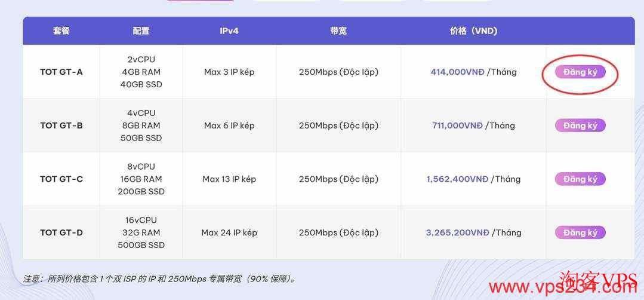644x300 pixels.
Task: Click Đăng ký button for TOT GT-B
Action: (x=580, y=125)
